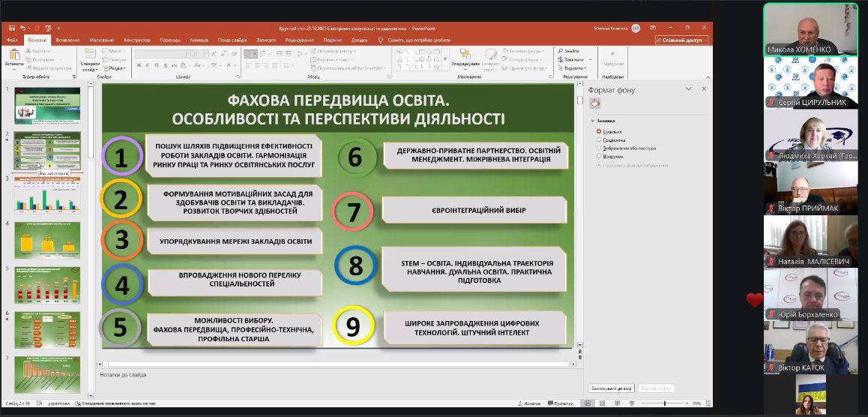Adjust the zoom slider in status bar

click(664, 403)
